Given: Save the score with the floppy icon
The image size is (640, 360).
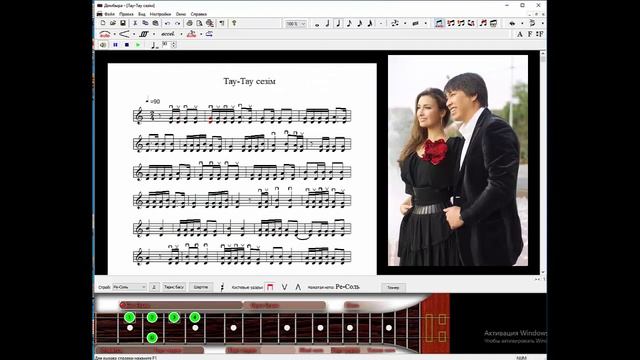Looking at the screenshot, I should pyautogui.click(x=123, y=23).
